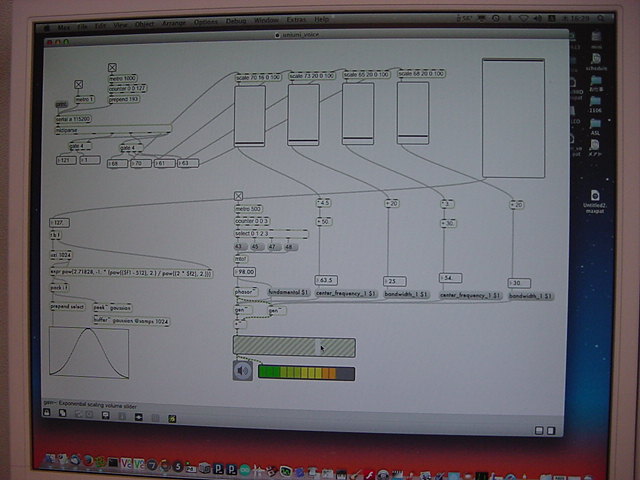Click the Untitled2.maxpat file on desktop

pos(594,202)
